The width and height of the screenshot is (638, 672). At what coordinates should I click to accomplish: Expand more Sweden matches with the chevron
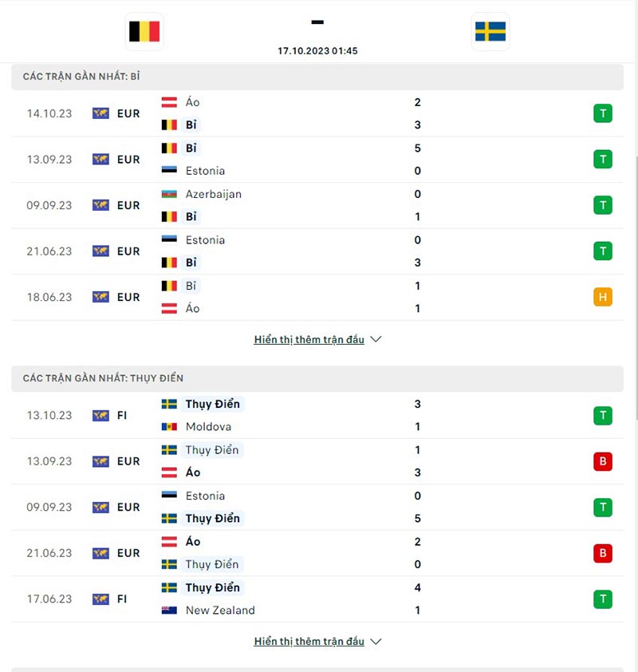point(376,641)
